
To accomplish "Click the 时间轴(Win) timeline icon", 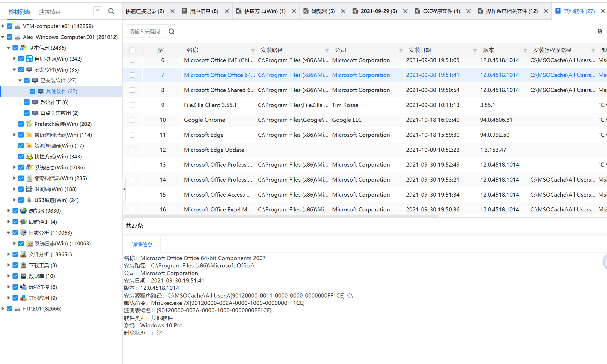I will point(29,189).
